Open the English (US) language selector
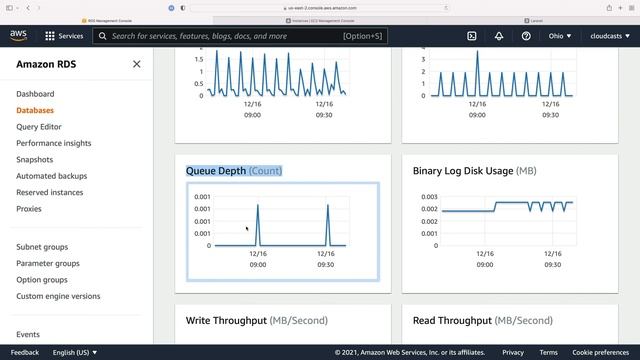The height and width of the screenshot is (360, 640). [x=75, y=352]
